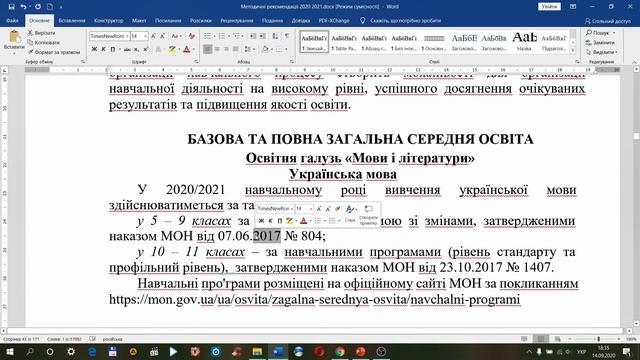Open the Aa change case dropdown
Viewport: 640px width, 360px height.
[x=176, y=36]
